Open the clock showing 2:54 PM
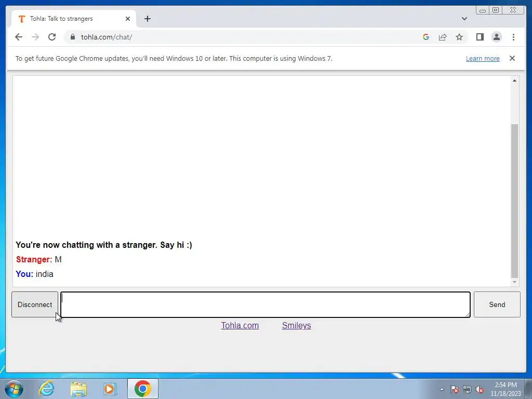Image resolution: width=532 pixels, height=399 pixels. tap(506, 389)
